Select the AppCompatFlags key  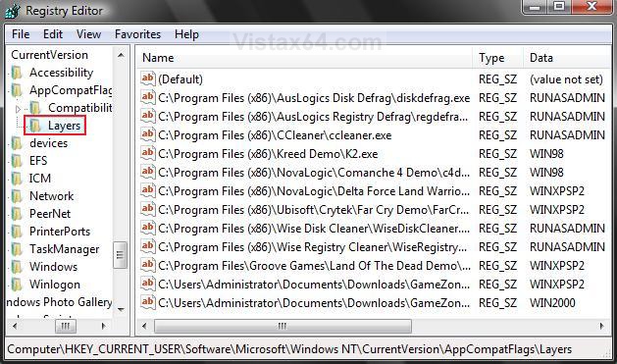[71, 90]
